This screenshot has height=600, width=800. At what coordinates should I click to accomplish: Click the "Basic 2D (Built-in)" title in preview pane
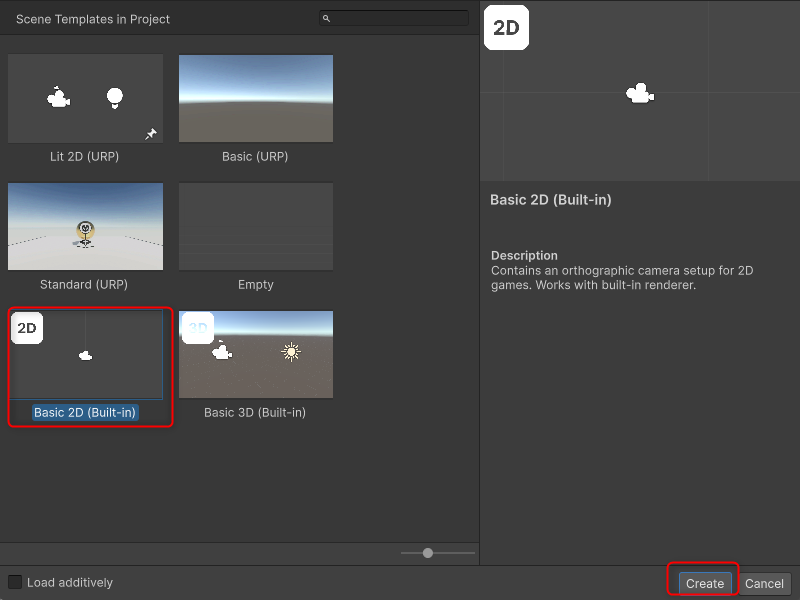click(x=551, y=200)
